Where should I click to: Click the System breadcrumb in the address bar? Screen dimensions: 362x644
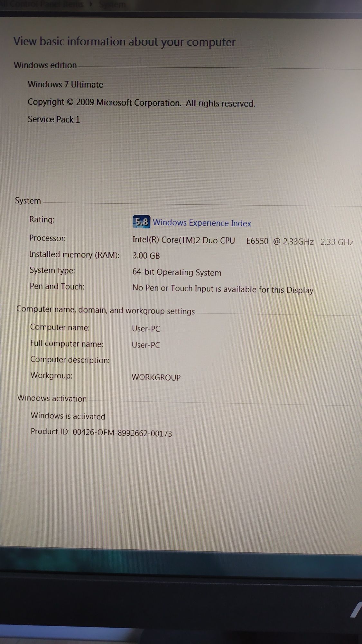tap(112, 4)
